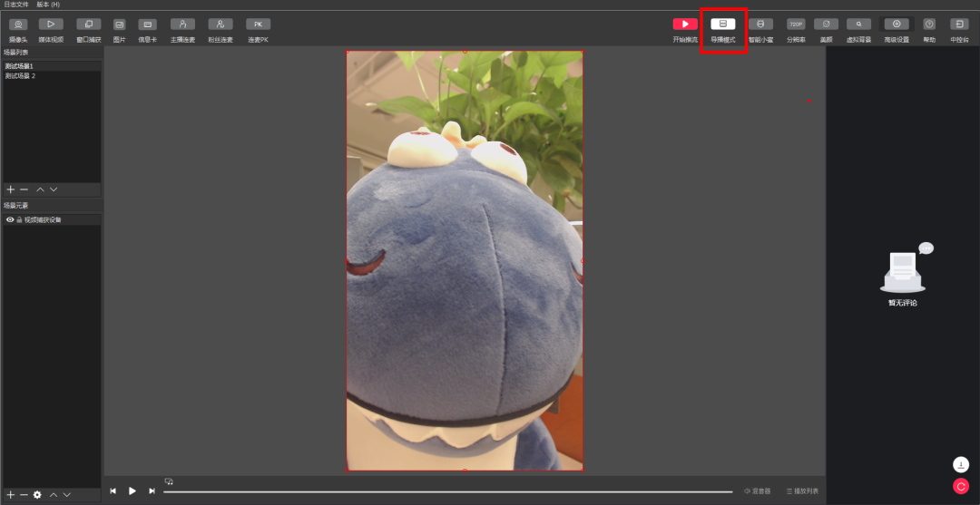The height and width of the screenshot is (505, 980).
Task: Open the info card tool (信息卡)
Action: point(148,30)
